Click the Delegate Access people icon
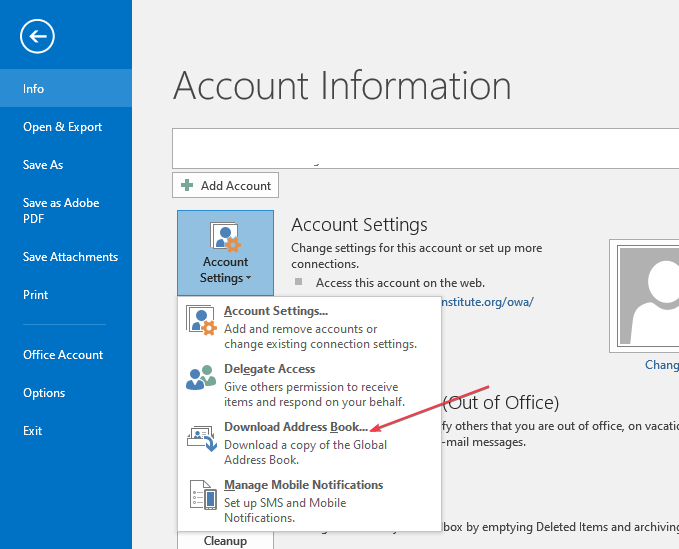679x549 pixels. tap(201, 377)
